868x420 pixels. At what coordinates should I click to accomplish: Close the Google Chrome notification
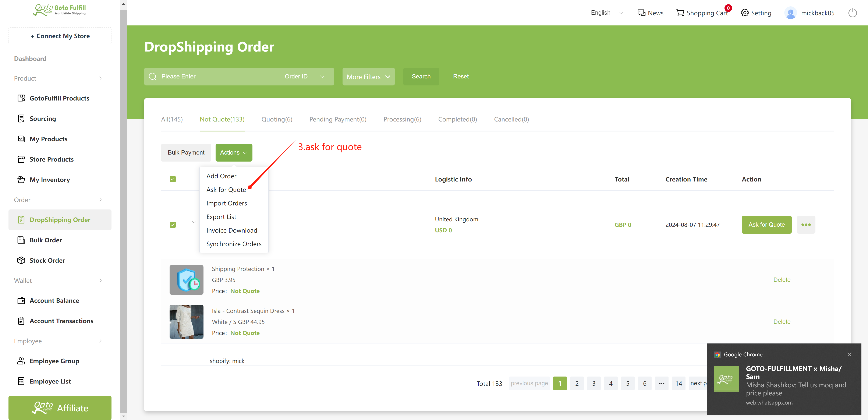pos(850,354)
